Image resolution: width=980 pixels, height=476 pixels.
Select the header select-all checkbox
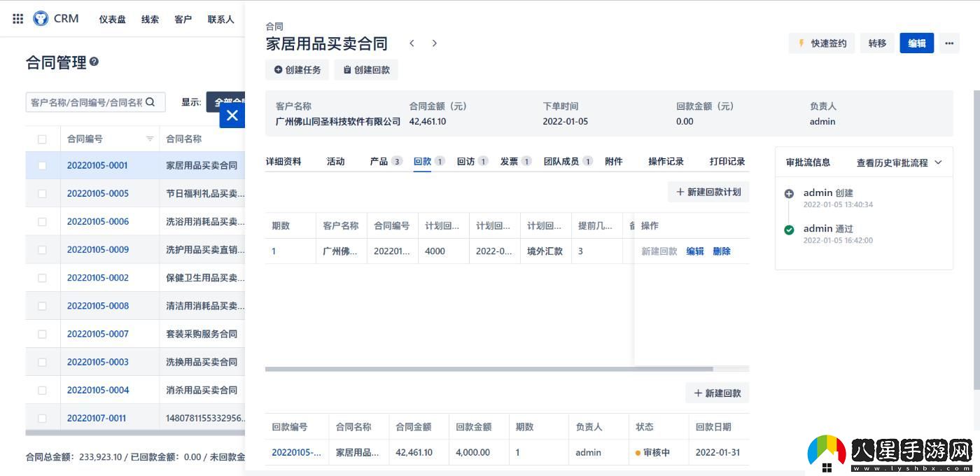click(42, 139)
